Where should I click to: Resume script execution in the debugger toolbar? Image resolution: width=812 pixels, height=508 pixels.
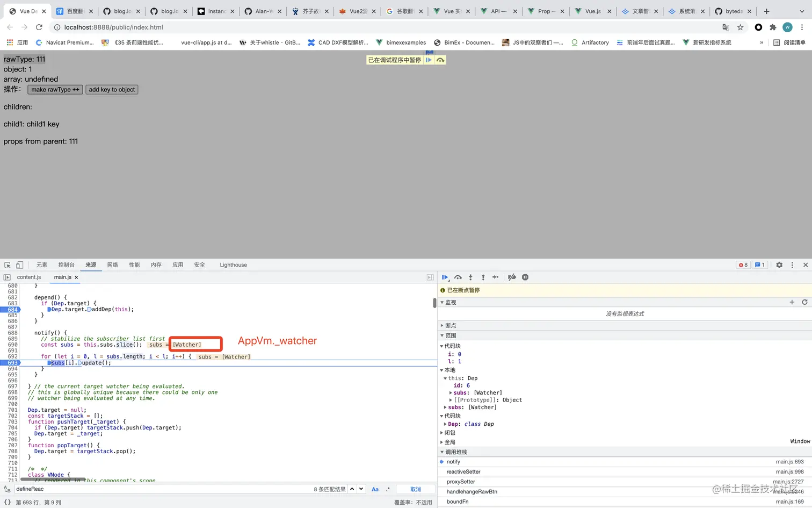click(445, 277)
